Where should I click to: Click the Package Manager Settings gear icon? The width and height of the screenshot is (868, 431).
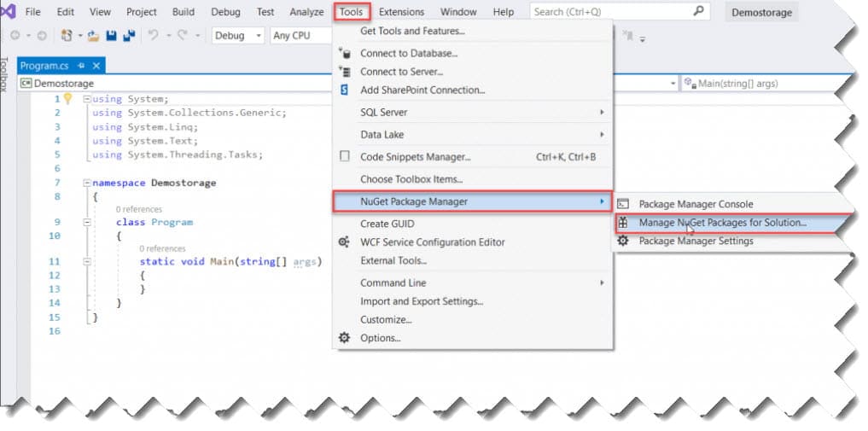click(x=623, y=241)
